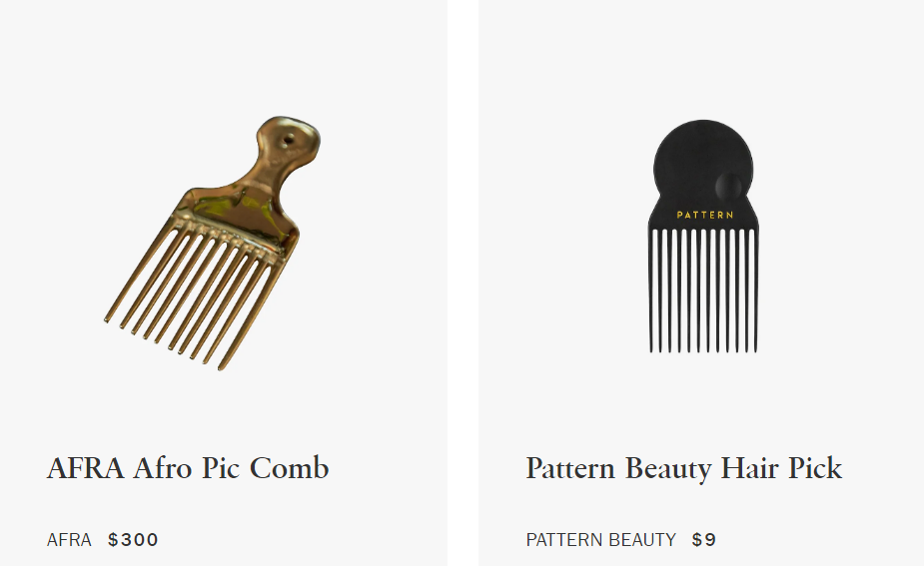924x566 pixels.
Task: Click the $300 price text
Action: coord(133,539)
